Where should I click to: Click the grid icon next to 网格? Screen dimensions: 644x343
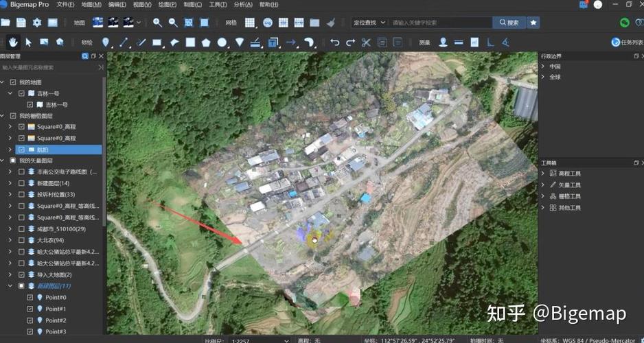tap(250, 23)
